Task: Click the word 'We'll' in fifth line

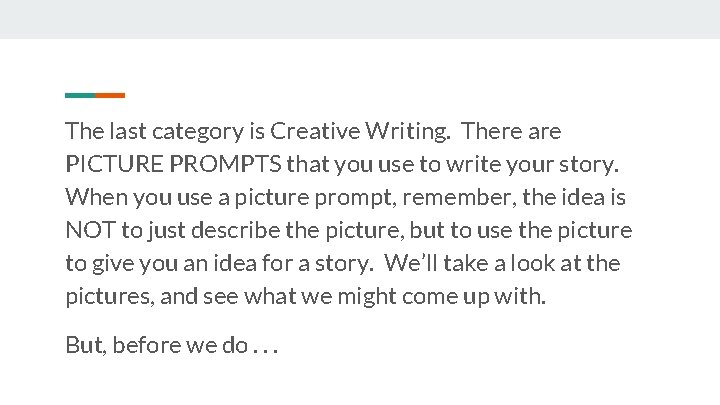Action: pyautogui.click(x=410, y=264)
